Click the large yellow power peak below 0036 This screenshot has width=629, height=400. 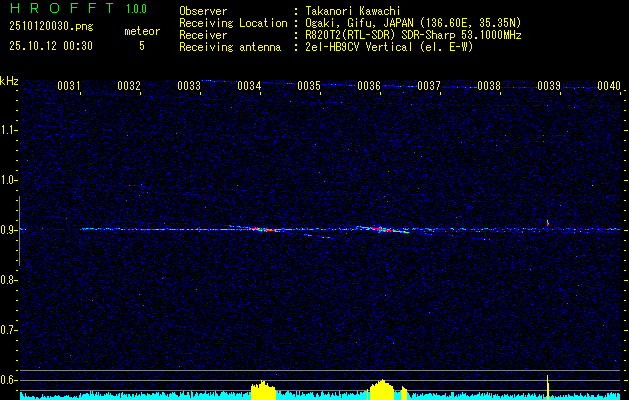pyautogui.click(x=382, y=390)
